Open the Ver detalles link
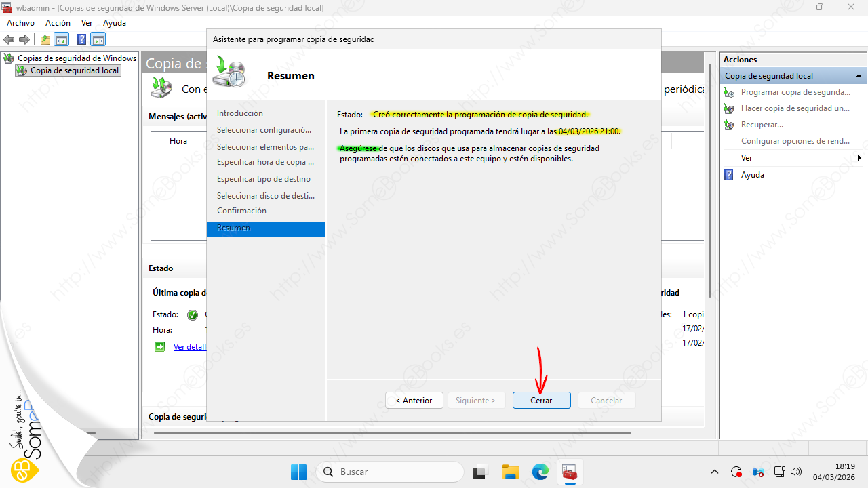 coord(189,347)
